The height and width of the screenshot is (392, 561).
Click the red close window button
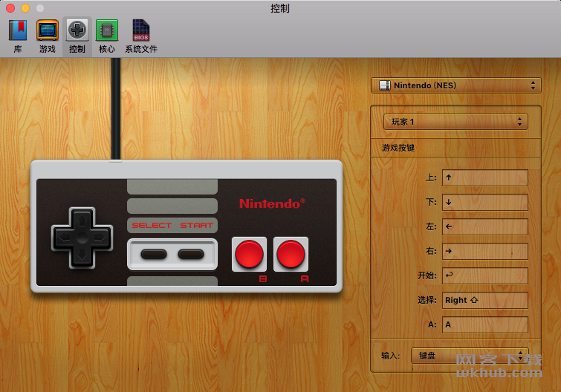click(10, 8)
